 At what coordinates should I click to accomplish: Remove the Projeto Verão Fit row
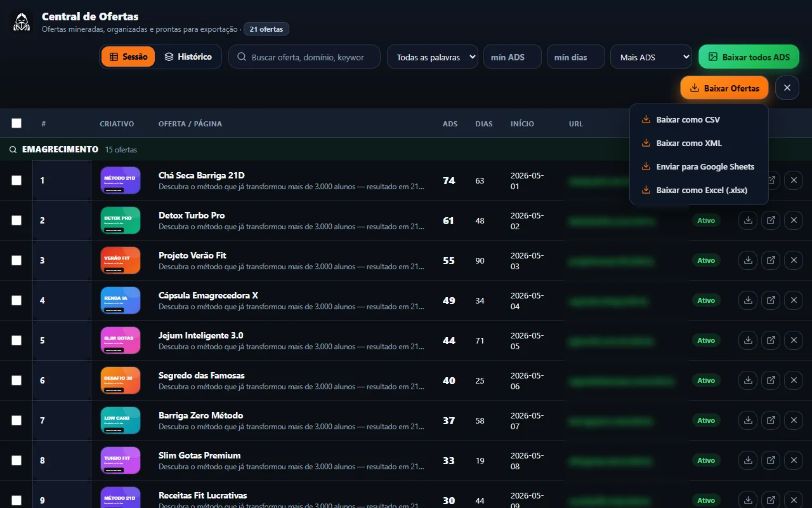click(794, 260)
